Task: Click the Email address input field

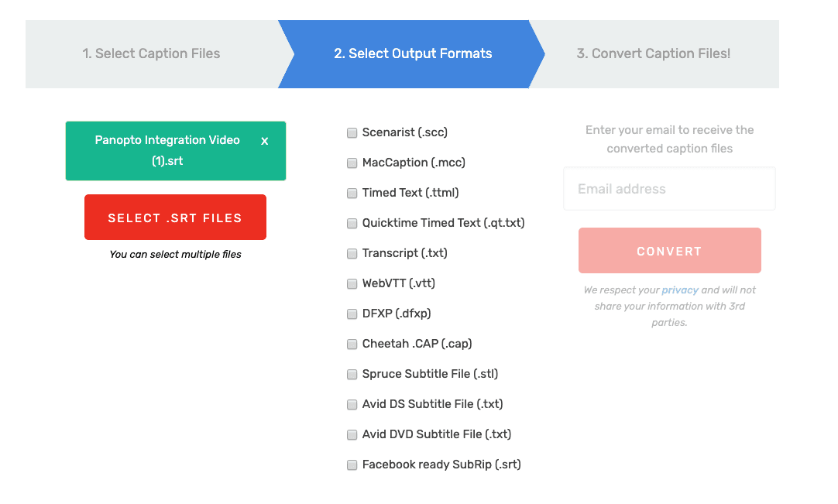Action: pyautogui.click(x=669, y=189)
